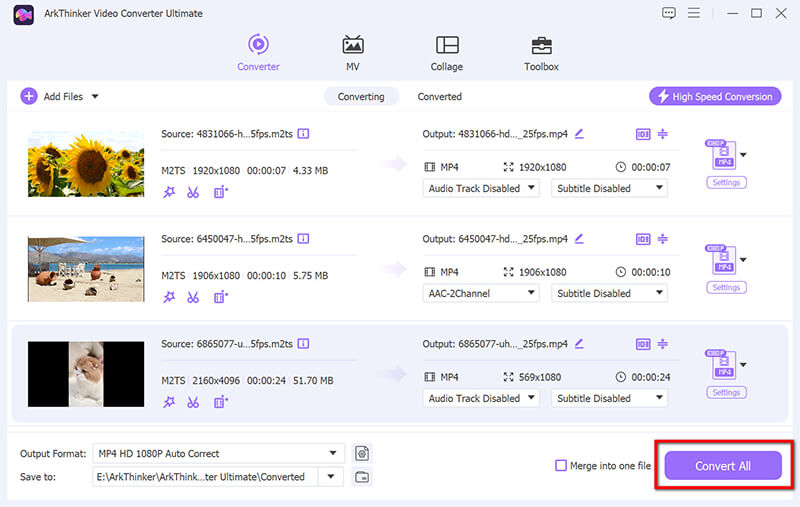Viewport: 800px width, 507px height.
Task: Open Settings for 4831066 output
Action: click(726, 183)
